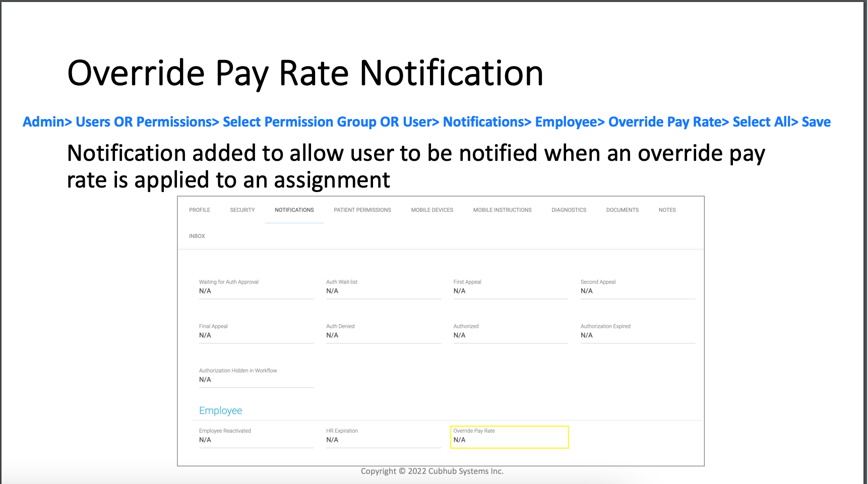The image size is (868, 484).
Task: Go to the Mobile Devices tab
Action: pyautogui.click(x=432, y=210)
